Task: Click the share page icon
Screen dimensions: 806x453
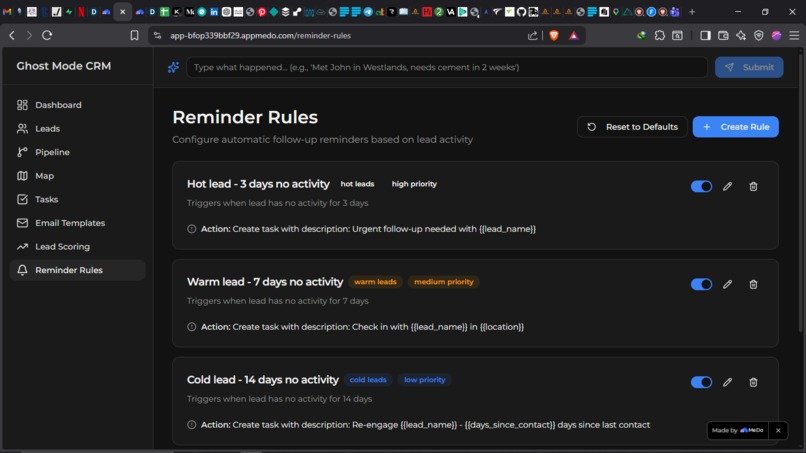Action: (x=533, y=35)
